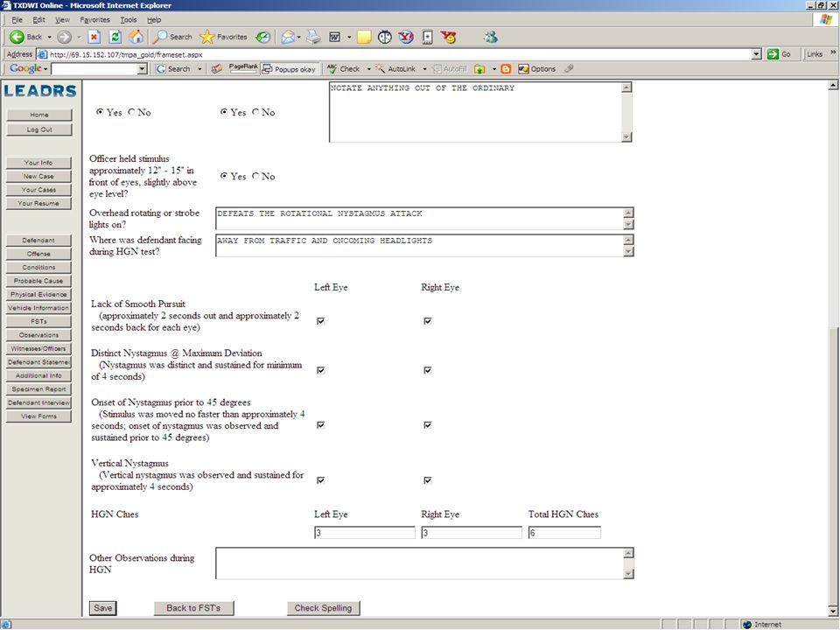The width and height of the screenshot is (840, 630).
Task: Open the History clock icon
Action: (262, 37)
